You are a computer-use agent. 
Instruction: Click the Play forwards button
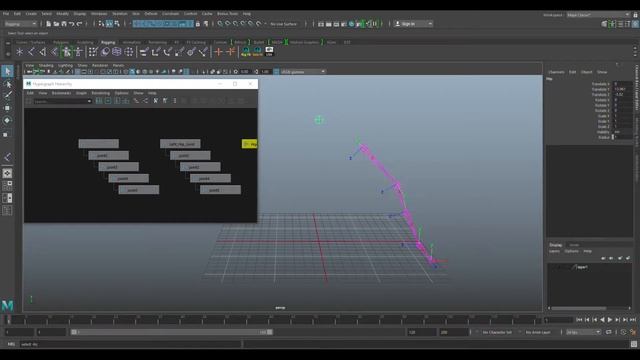[x=610, y=320]
